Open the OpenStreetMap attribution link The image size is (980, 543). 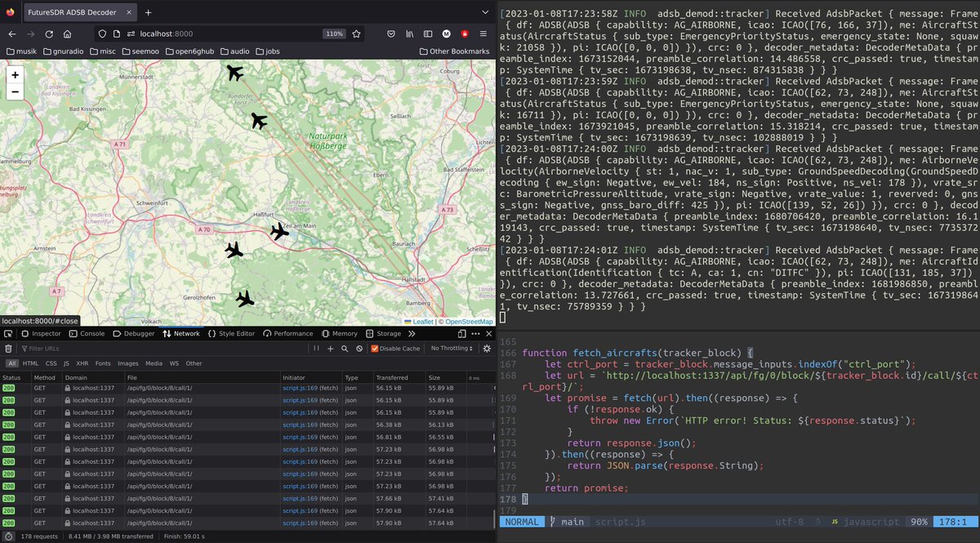(469, 322)
